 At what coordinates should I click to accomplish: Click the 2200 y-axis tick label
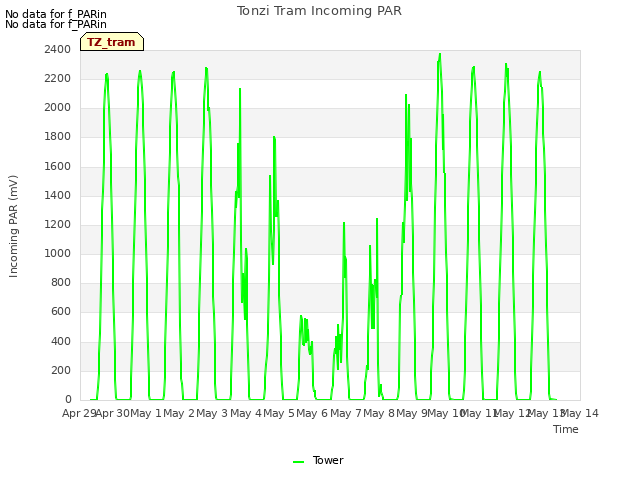pos(58,78)
